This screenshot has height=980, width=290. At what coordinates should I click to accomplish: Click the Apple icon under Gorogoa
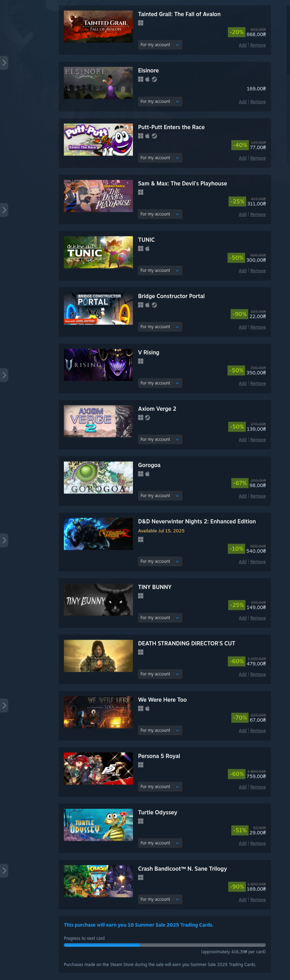tap(147, 474)
